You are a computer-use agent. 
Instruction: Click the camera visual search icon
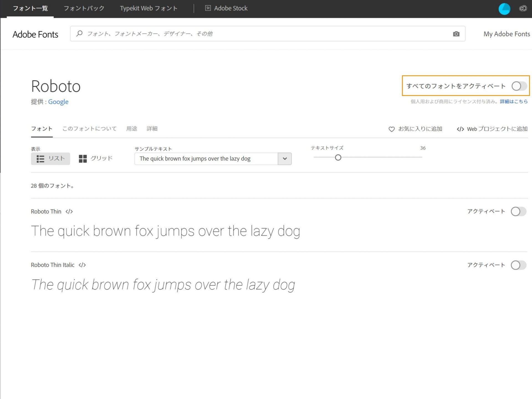pyautogui.click(x=456, y=34)
